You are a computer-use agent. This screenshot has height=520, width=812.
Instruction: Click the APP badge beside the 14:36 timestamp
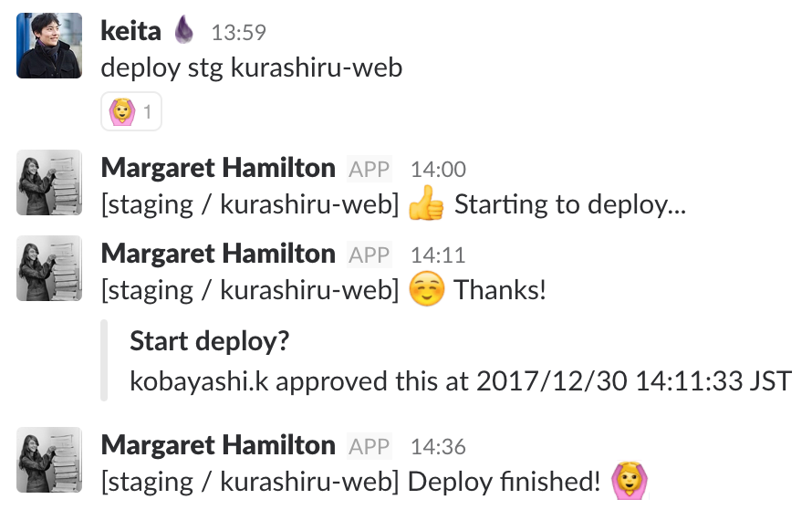370,446
